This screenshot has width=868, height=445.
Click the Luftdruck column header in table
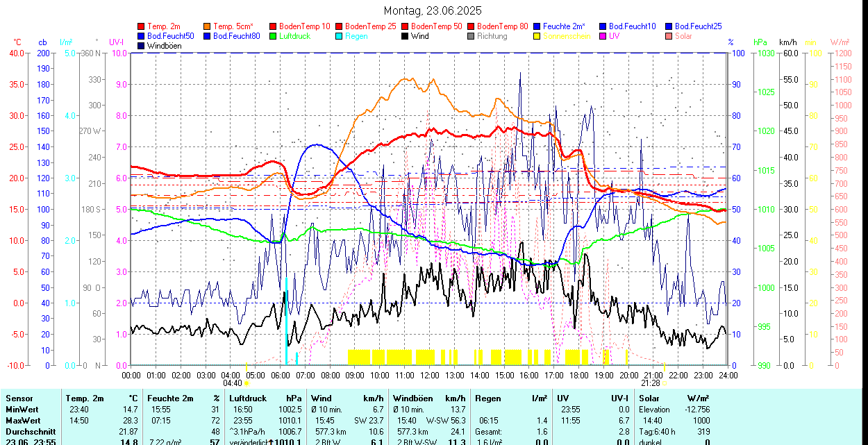[x=248, y=398]
